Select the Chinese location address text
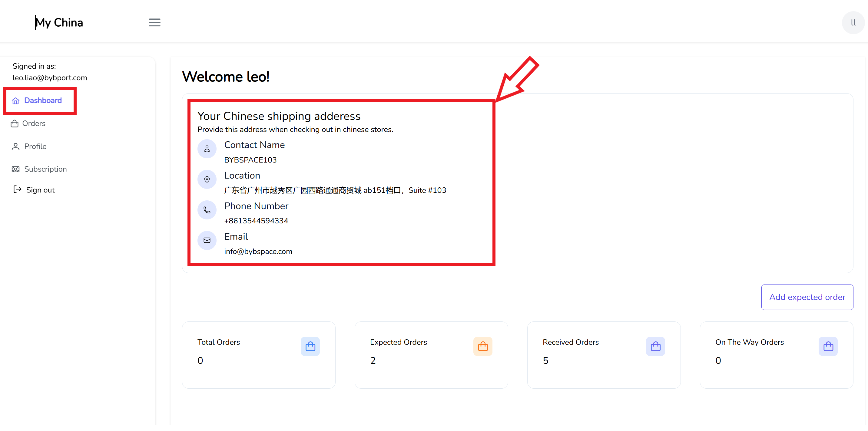Image resolution: width=868 pixels, height=431 pixels. tap(335, 190)
